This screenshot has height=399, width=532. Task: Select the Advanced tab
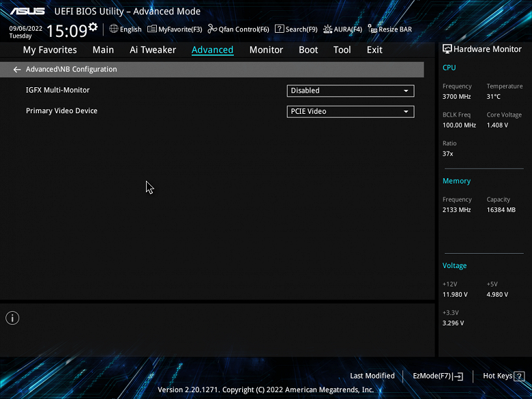coord(212,50)
